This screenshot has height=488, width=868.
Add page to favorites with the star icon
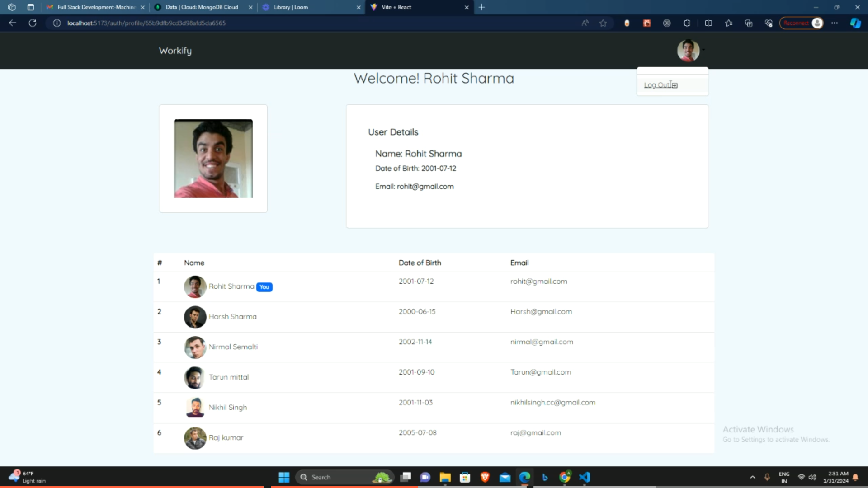coord(603,23)
